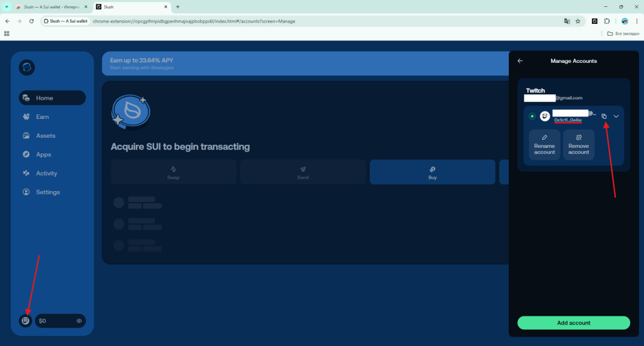Open the all bookmarks folder
Screen dimensions: 644x346
pos(623,34)
